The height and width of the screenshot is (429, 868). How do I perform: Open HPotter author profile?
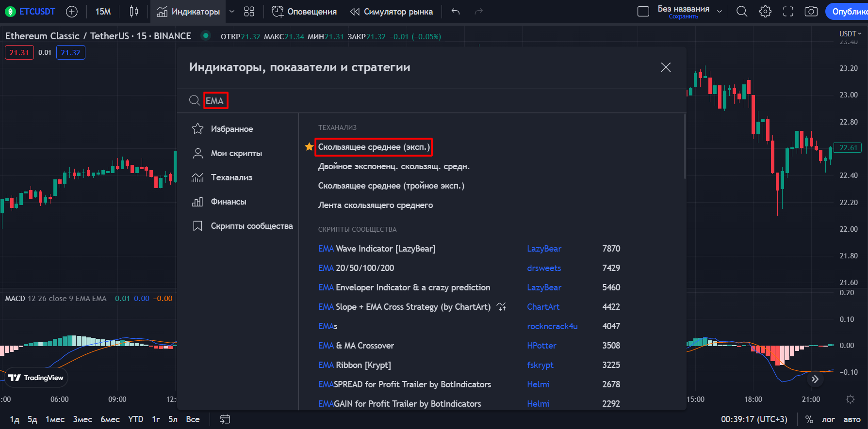click(x=541, y=346)
